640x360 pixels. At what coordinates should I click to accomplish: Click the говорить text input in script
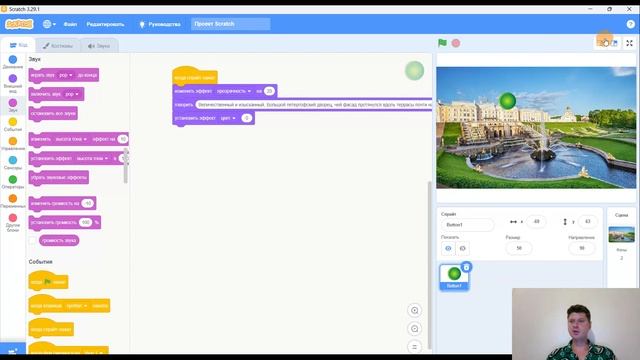pyautogui.click(x=313, y=105)
